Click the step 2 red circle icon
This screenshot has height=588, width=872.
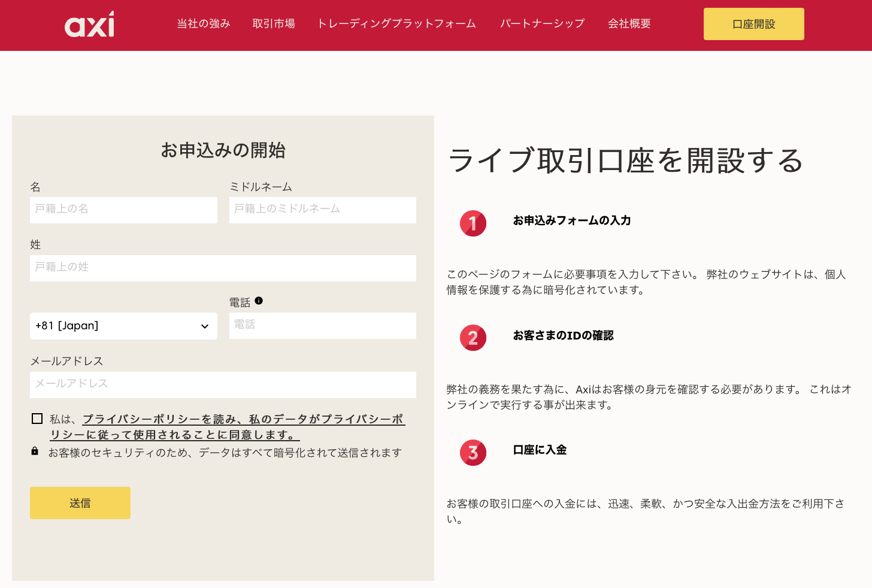point(473,338)
